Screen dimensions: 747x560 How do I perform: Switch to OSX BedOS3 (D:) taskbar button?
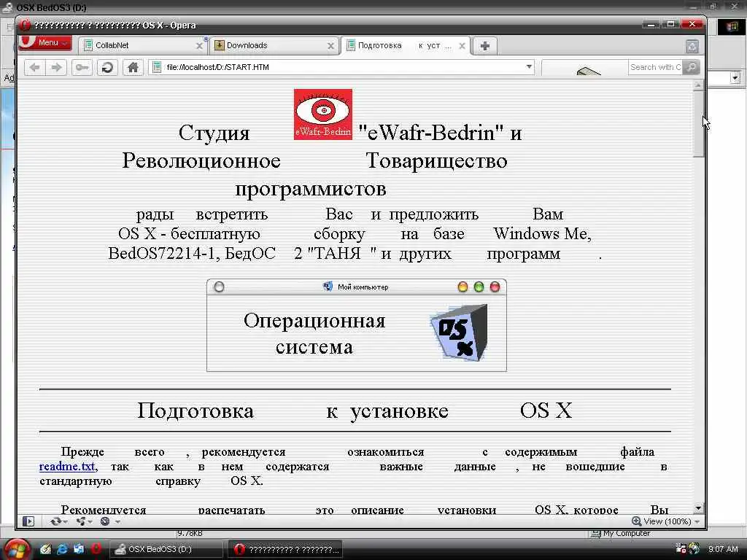coord(166,549)
